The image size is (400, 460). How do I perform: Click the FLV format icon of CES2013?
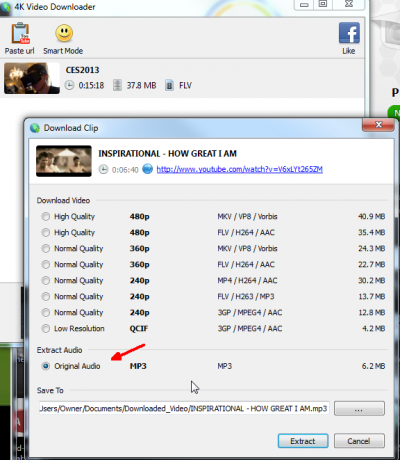tap(169, 85)
